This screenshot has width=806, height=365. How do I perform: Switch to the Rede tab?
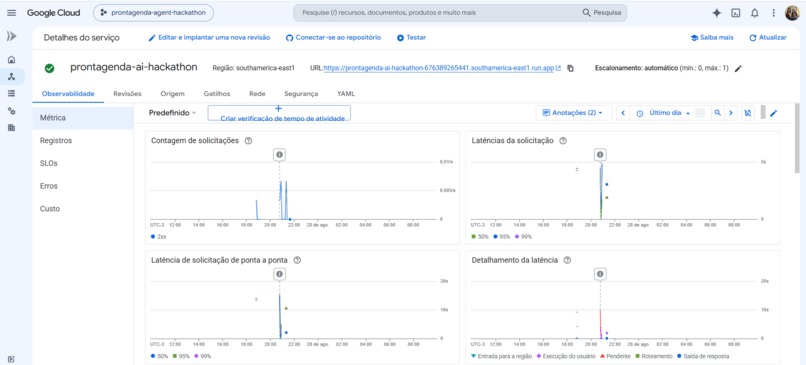click(x=257, y=94)
